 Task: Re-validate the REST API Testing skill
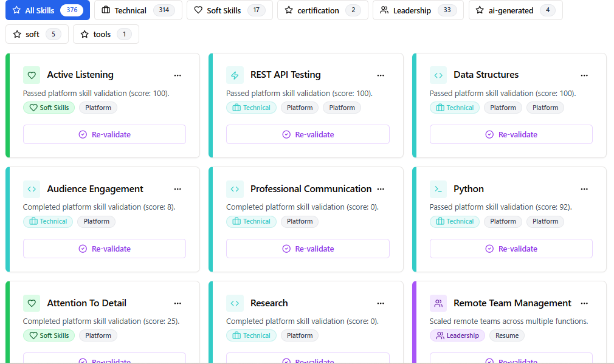click(x=308, y=134)
